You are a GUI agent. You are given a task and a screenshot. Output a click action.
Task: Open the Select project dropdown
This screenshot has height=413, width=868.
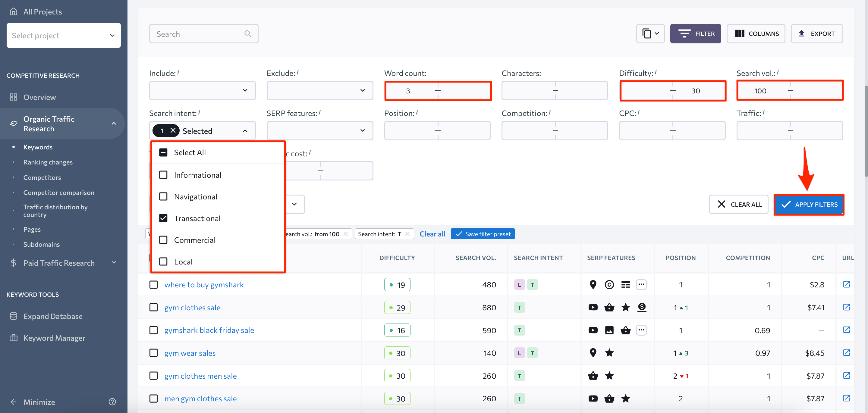64,35
